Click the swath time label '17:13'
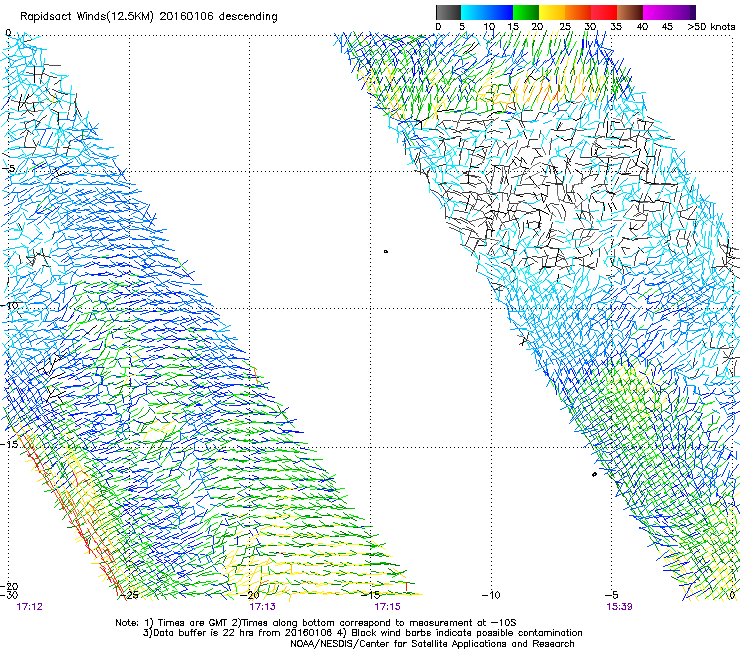 262,607
